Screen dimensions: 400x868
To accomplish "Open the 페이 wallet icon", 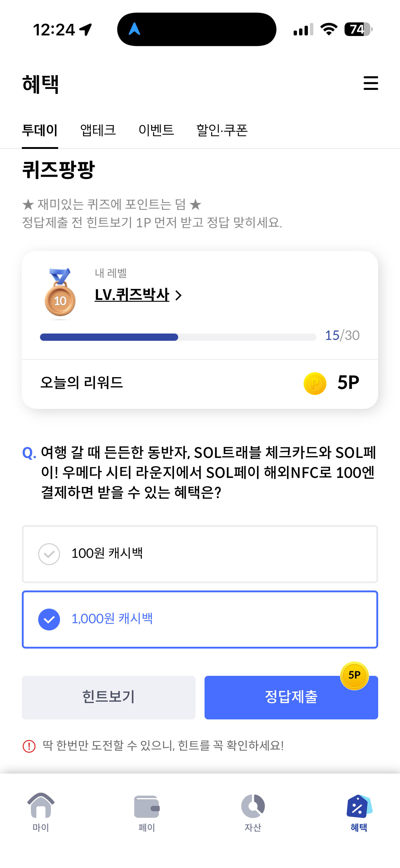I will click(147, 806).
